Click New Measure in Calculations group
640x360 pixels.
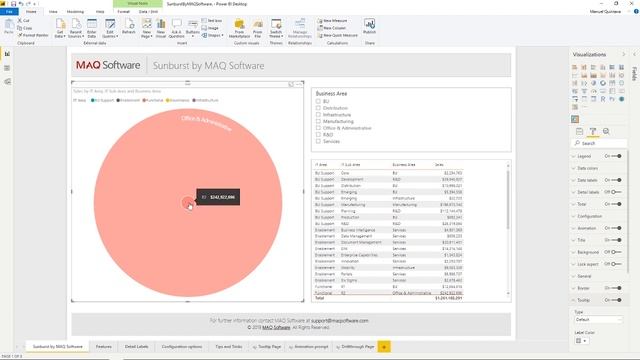[x=332, y=20]
